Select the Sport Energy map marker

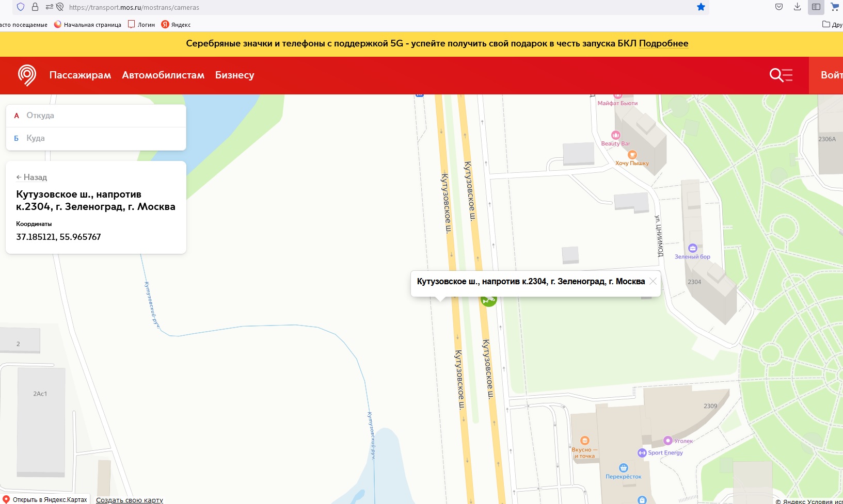pos(642,453)
